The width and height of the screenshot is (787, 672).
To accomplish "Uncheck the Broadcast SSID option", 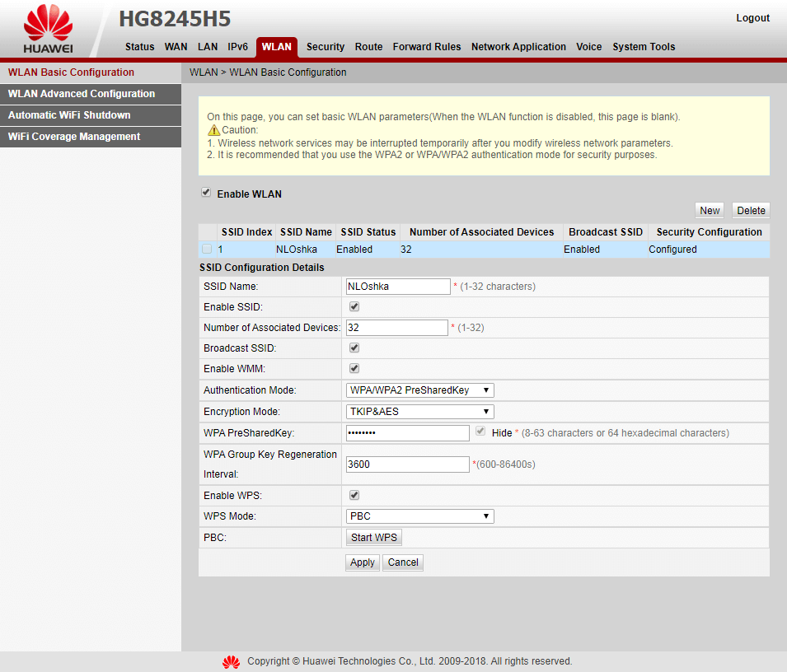I will point(354,348).
